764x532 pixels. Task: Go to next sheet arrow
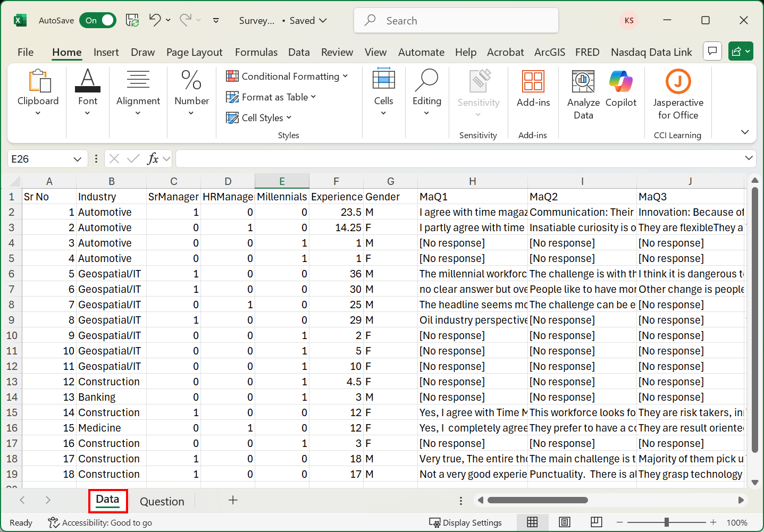pos(48,500)
